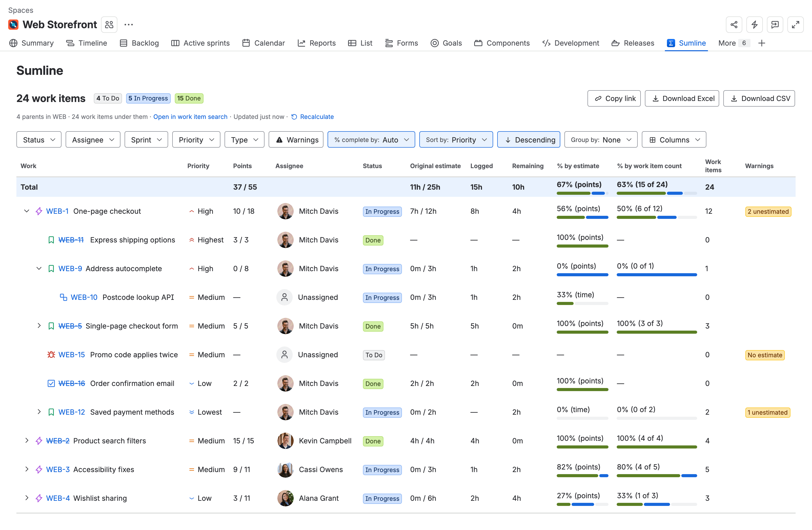Click the task checkbox icon for WEB-16

tap(51, 383)
